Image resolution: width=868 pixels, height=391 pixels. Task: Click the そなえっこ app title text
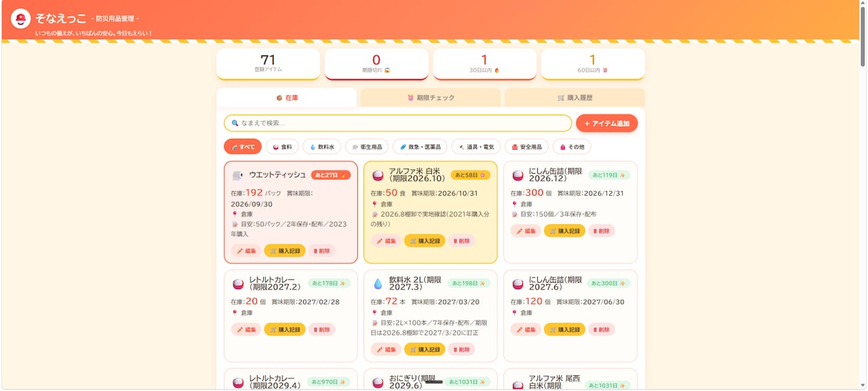(60, 18)
